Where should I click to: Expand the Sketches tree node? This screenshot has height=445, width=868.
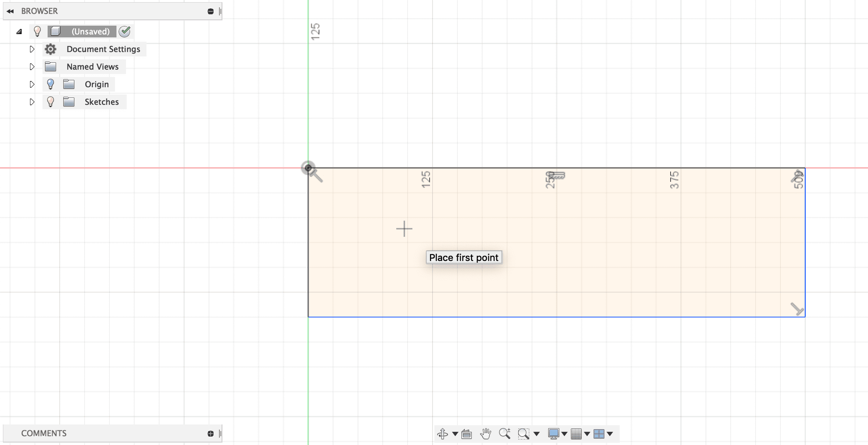click(x=32, y=102)
